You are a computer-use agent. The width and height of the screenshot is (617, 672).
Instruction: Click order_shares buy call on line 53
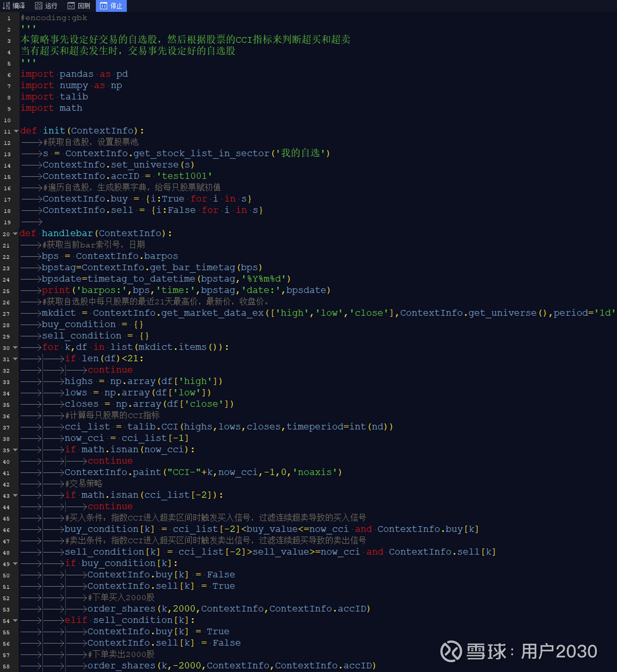coord(121,609)
